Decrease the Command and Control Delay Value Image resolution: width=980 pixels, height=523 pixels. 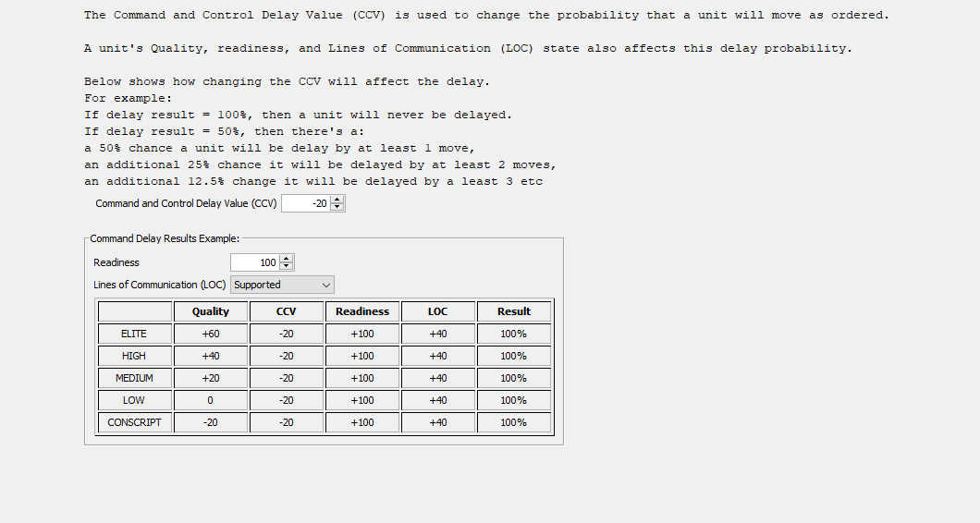(x=337, y=207)
